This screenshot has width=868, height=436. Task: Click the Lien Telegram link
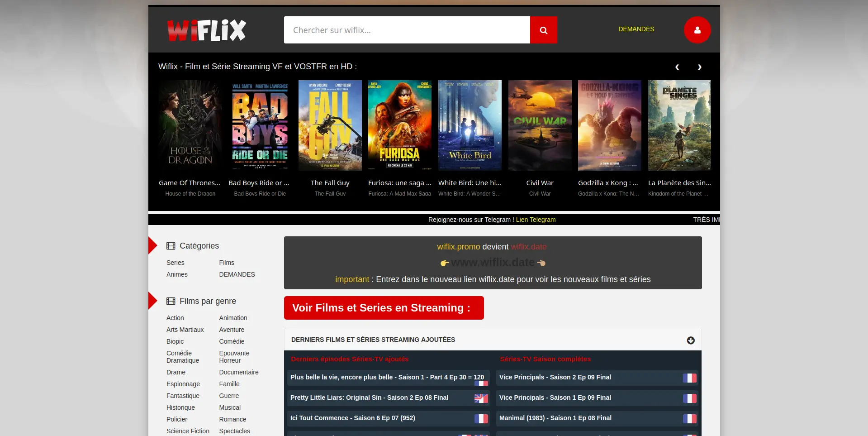[536, 220]
